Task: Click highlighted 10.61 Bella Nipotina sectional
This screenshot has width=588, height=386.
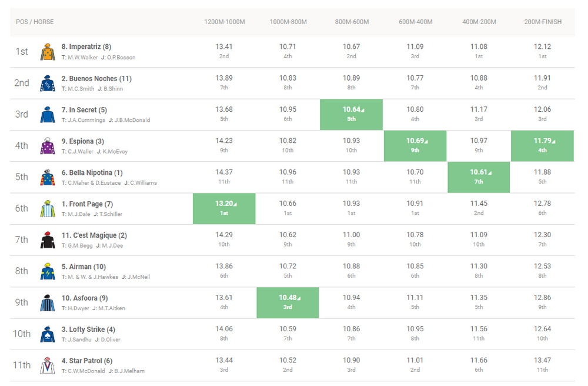Action: [479, 177]
